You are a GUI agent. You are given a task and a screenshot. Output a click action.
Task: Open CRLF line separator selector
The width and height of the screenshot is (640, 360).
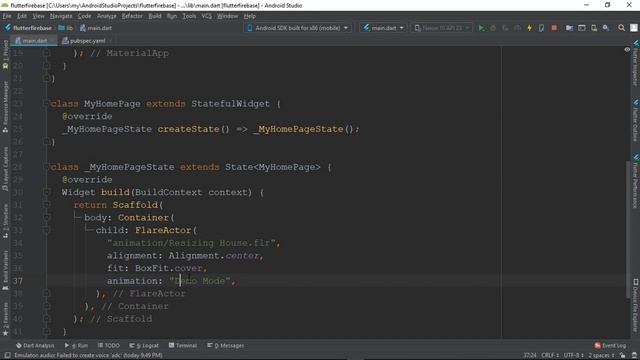click(x=550, y=355)
